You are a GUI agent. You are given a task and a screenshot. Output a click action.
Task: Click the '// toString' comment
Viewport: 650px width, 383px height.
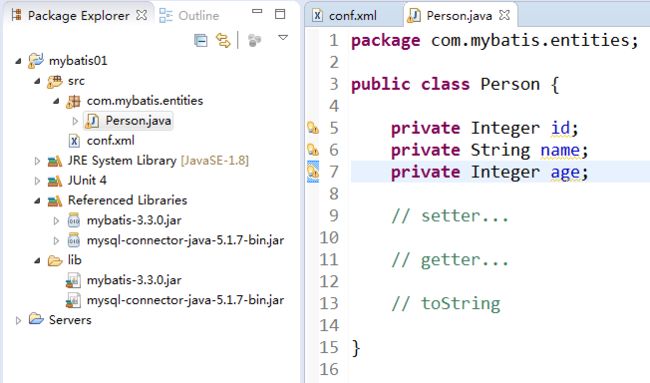tap(446, 304)
